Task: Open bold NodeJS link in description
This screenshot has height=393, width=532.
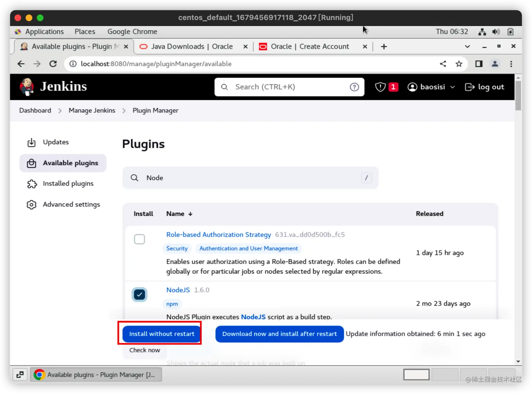Action: click(x=253, y=317)
